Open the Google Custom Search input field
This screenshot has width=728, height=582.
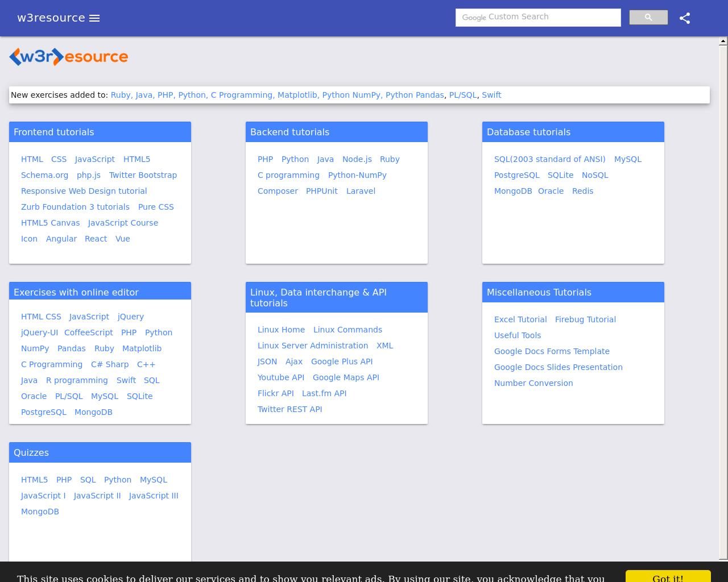[538, 18]
